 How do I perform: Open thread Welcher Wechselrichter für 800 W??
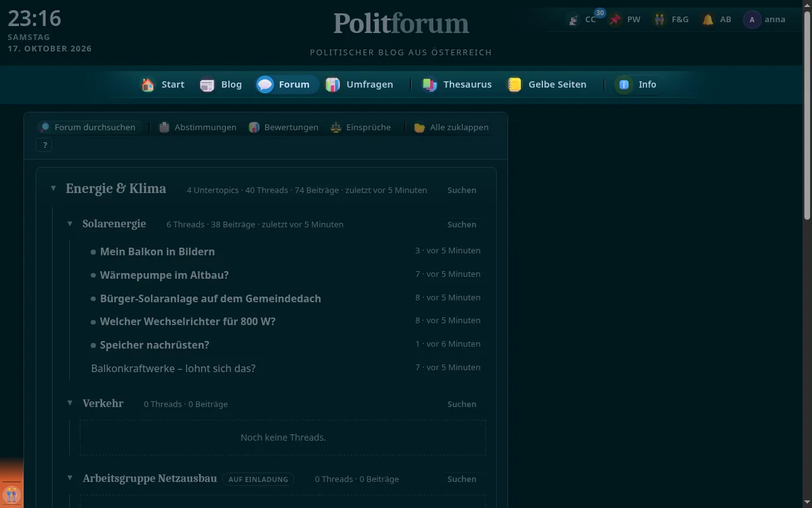point(188,321)
